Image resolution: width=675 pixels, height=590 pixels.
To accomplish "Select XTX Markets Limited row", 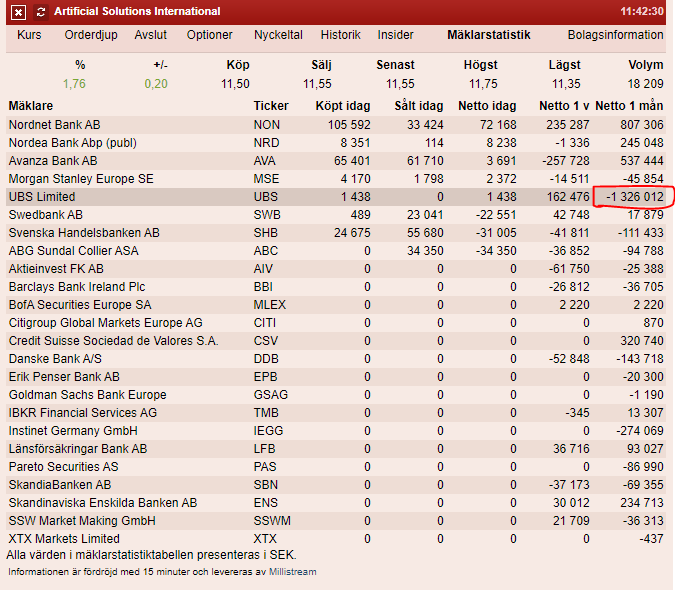I will 336,539.
